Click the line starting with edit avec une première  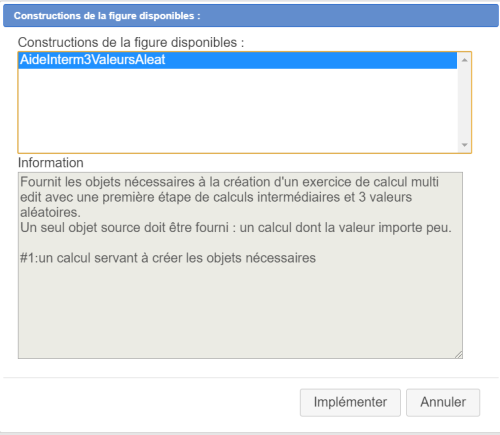coord(216,197)
